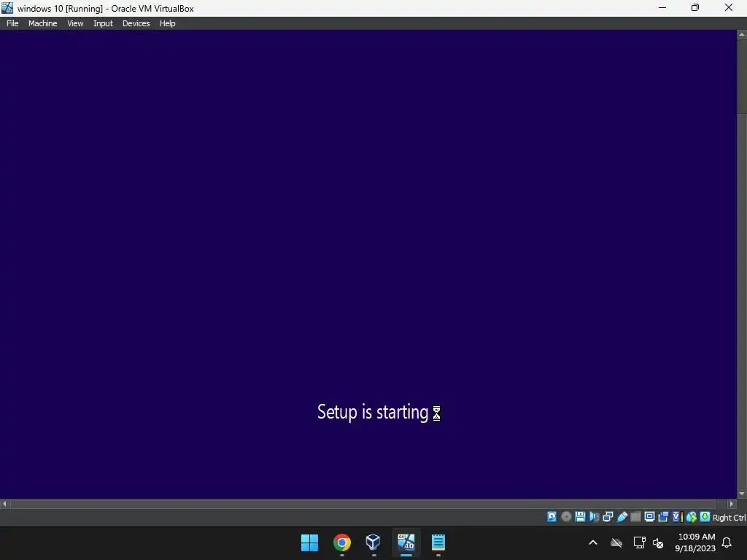This screenshot has height=560, width=747.
Task: Open the Help menu
Action: (167, 23)
